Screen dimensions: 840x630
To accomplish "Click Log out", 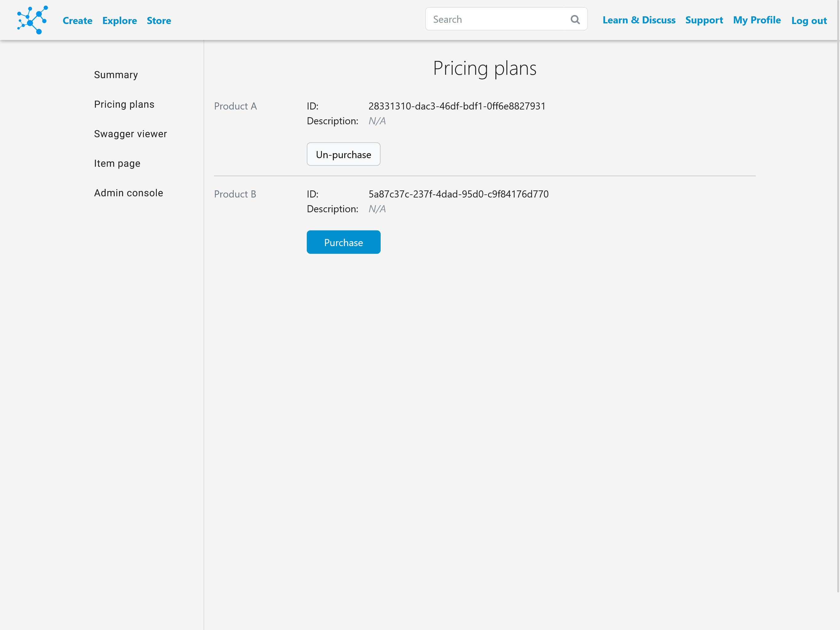I will coord(809,21).
